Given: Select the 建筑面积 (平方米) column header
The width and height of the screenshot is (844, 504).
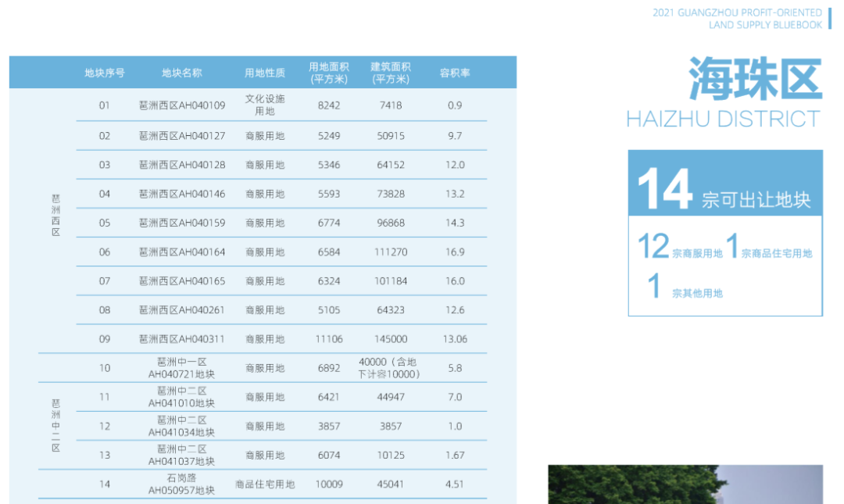Looking at the screenshot, I should (391, 73).
